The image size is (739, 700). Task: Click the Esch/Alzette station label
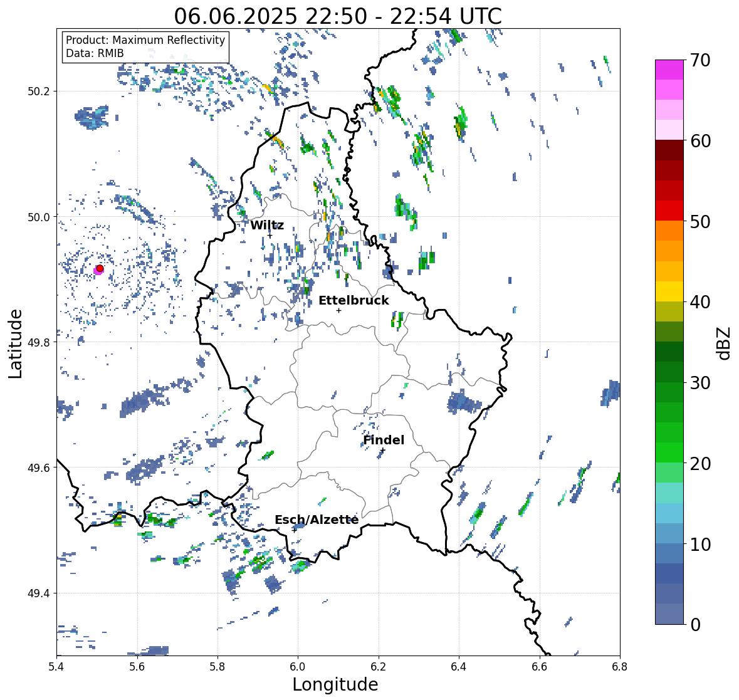[317, 520]
